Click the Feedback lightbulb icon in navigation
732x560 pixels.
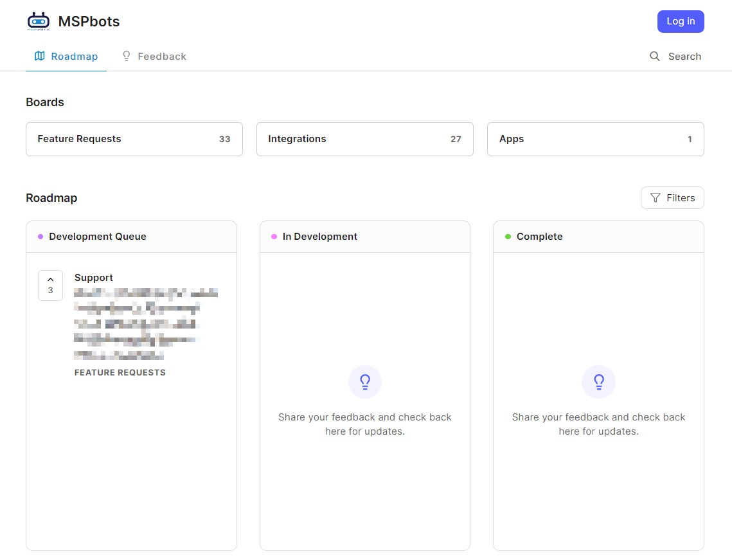[127, 56]
